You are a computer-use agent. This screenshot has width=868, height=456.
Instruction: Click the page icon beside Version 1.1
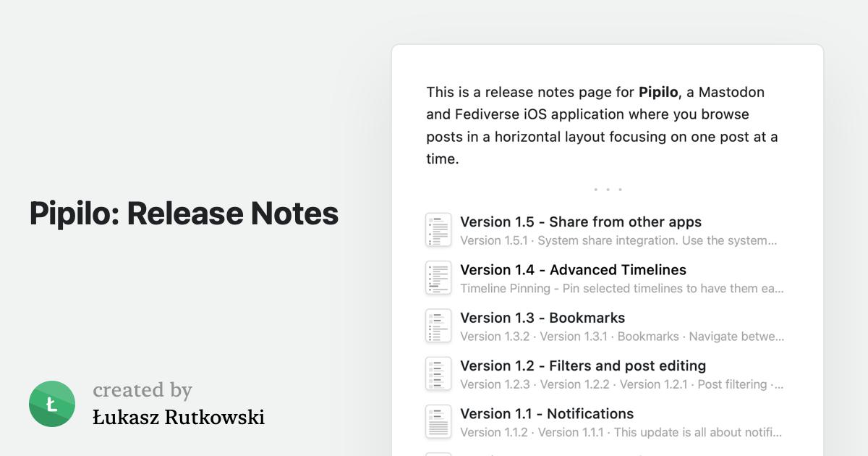(438, 421)
